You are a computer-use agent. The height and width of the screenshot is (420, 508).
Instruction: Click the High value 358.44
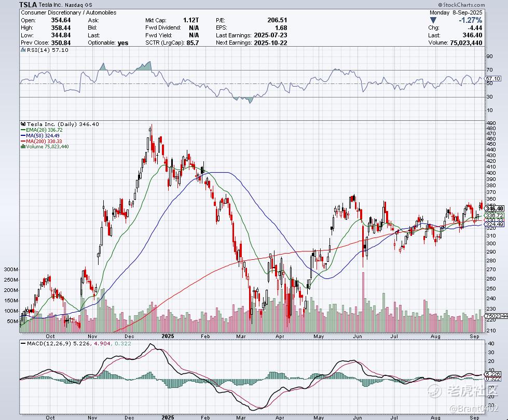(x=61, y=27)
